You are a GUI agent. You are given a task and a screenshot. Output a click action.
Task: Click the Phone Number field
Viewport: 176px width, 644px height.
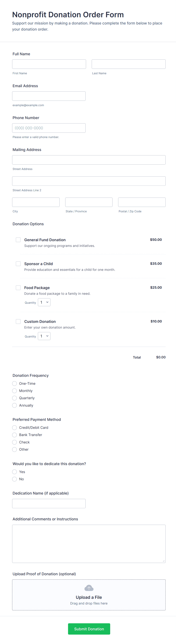[49, 128]
